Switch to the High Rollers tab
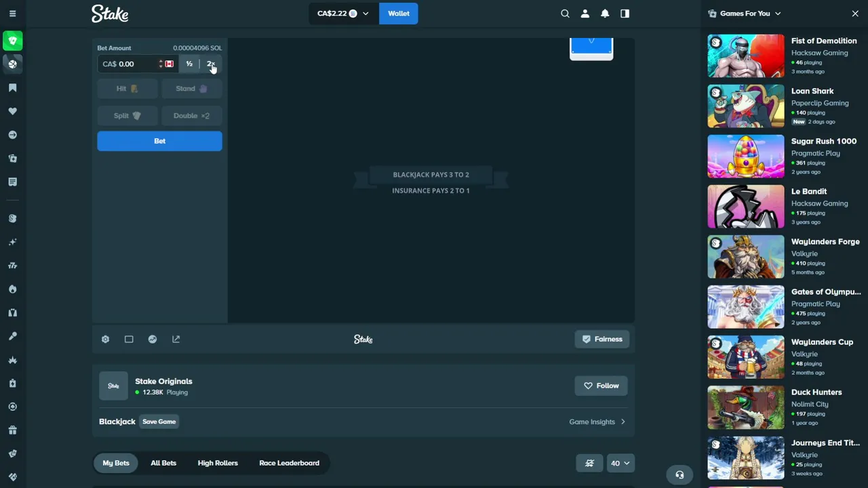Screen dimensions: 868x488 pyautogui.click(x=218, y=463)
